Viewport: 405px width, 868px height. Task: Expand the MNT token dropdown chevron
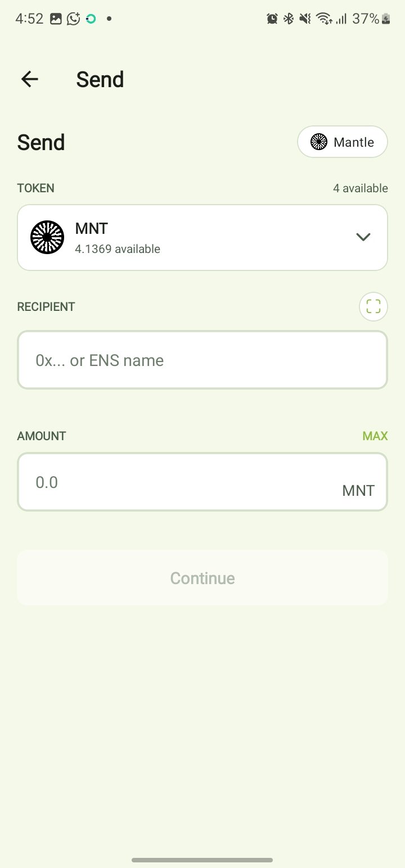pos(363,237)
